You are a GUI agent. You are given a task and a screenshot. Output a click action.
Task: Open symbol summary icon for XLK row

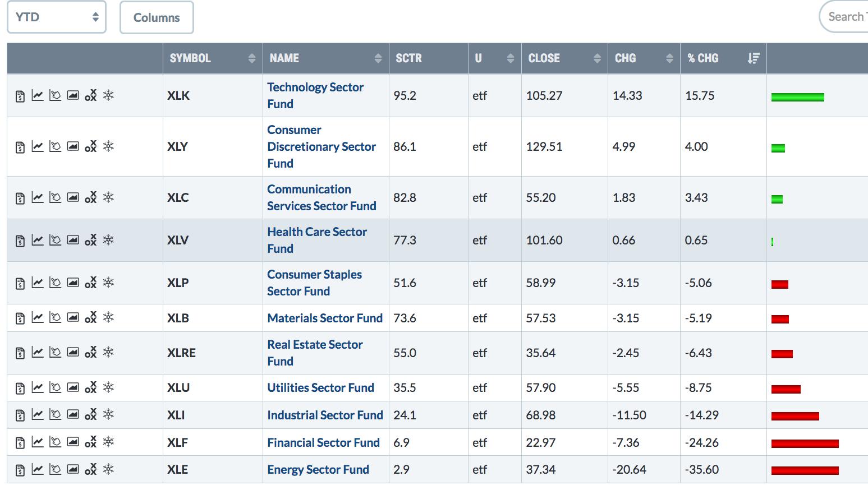click(20, 96)
